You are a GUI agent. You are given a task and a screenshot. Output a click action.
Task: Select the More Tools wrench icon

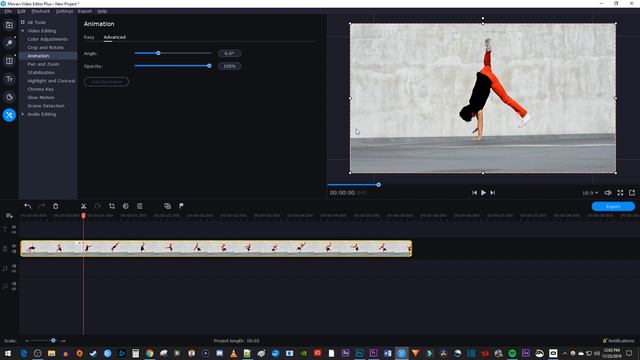point(9,115)
